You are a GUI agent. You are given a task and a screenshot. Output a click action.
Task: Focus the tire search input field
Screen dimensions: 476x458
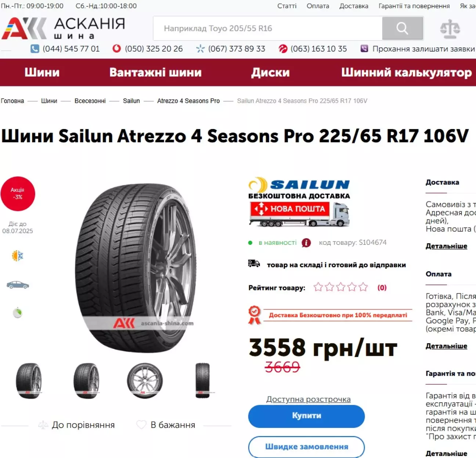268,28
